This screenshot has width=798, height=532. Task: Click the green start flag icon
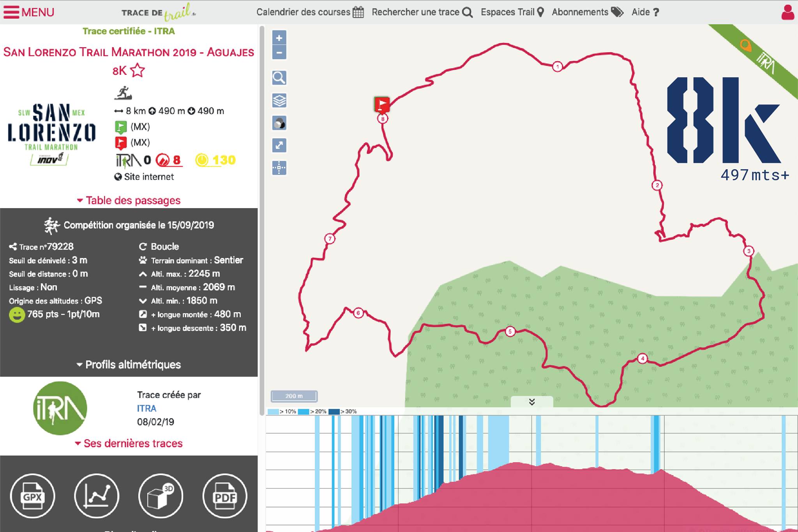(x=121, y=127)
